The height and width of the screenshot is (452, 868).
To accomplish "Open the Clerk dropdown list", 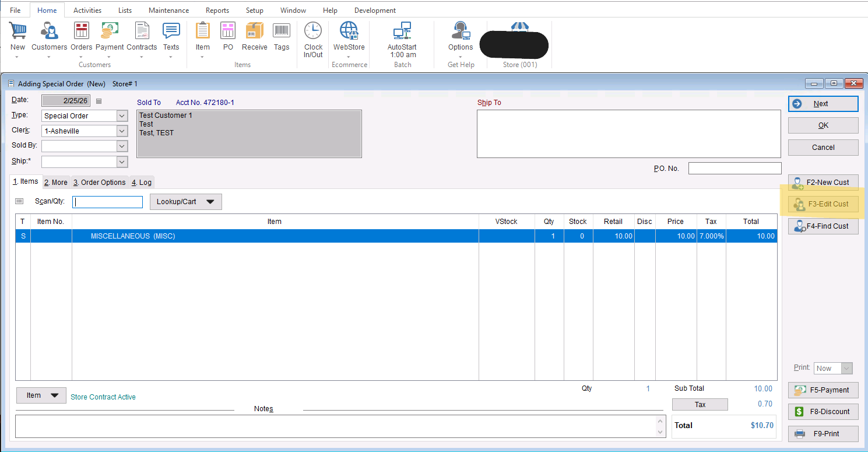I will pyautogui.click(x=122, y=131).
